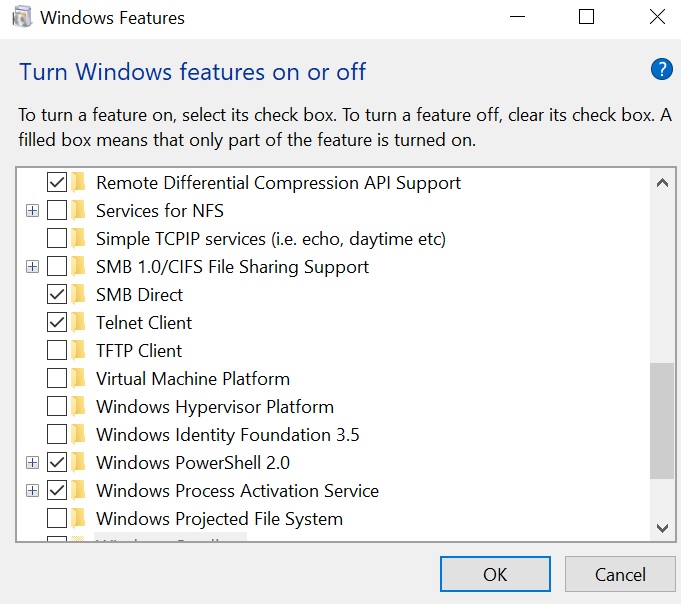Click the blue help question mark icon
This screenshot has height=604, width=681.
(661, 69)
